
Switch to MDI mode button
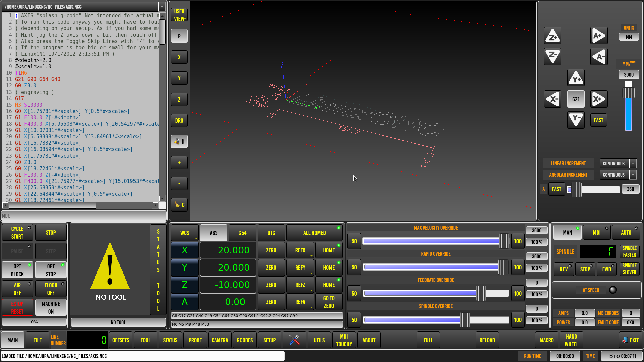tap(597, 232)
